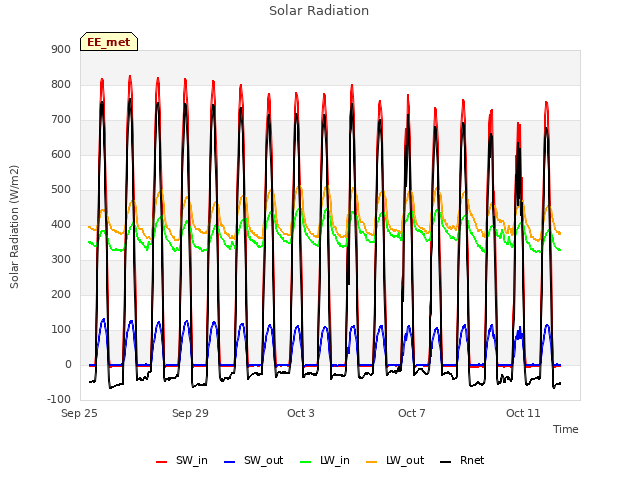Click the Solar Radiation chart title
640x480 pixels.
(x=319, y=11)
